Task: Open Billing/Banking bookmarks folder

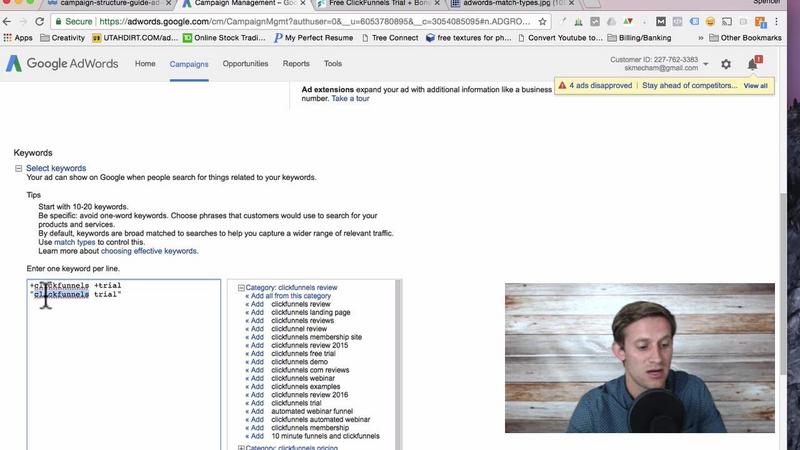Action: [639, 38]
